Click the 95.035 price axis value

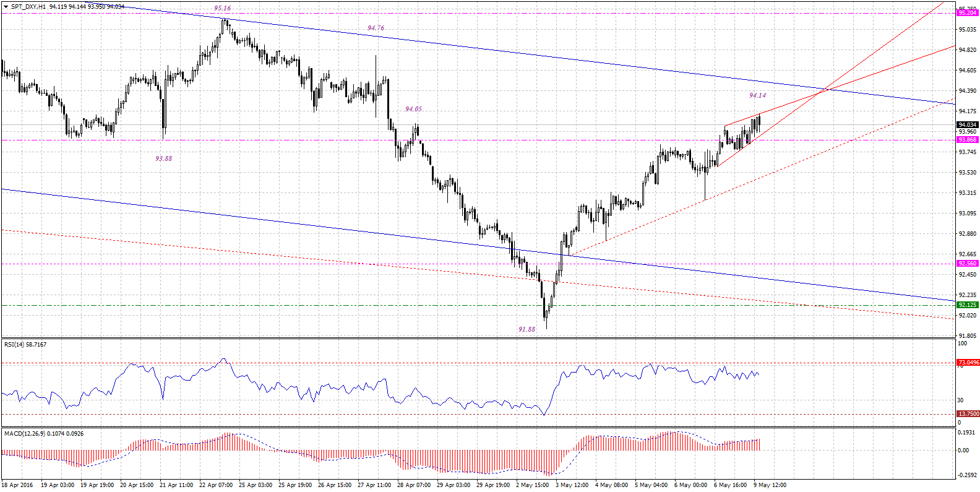[967, 29]
